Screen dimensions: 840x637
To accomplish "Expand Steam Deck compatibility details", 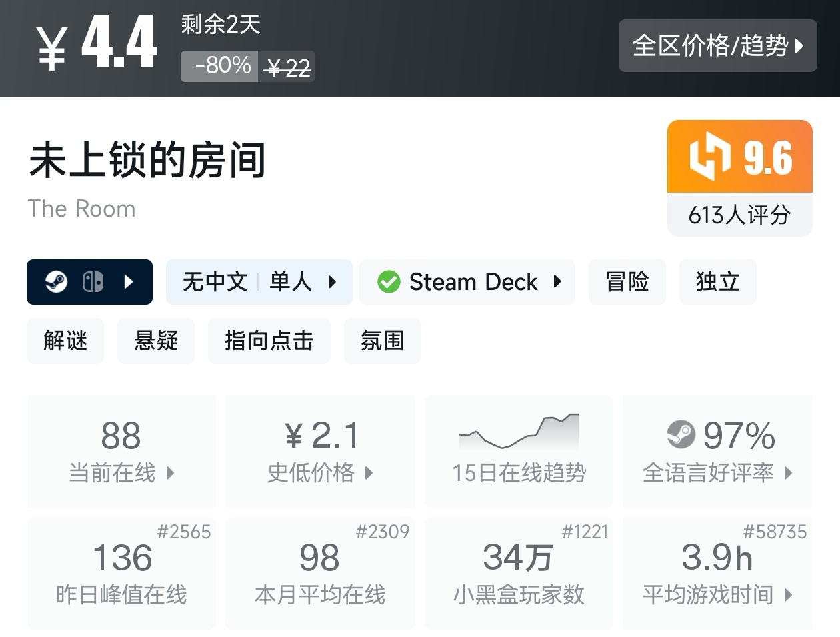I will coord(558,282).
